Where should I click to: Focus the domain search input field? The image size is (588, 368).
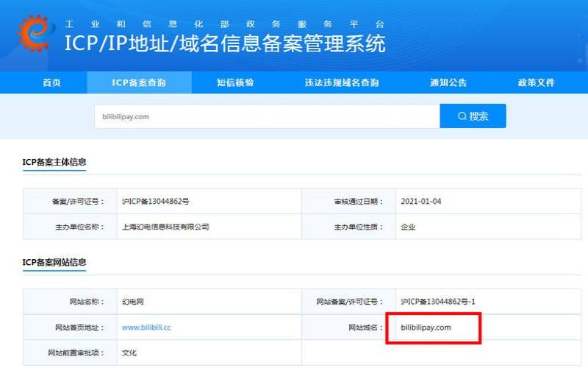267,116
